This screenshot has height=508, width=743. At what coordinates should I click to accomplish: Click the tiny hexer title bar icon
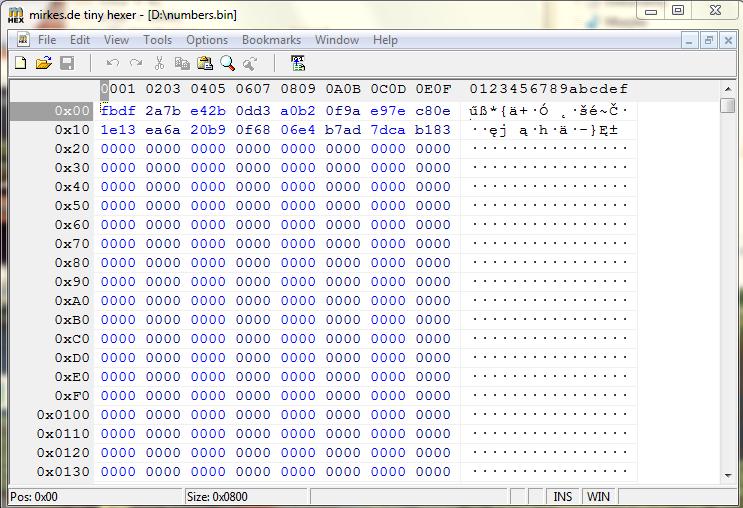[16, 15]
